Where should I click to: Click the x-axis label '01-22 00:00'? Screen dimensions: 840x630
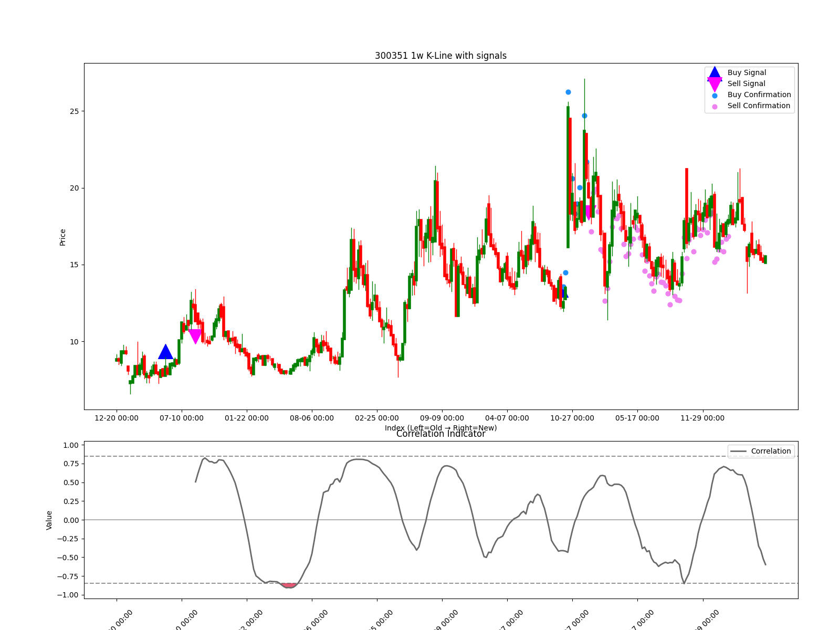tap(247, 418)
